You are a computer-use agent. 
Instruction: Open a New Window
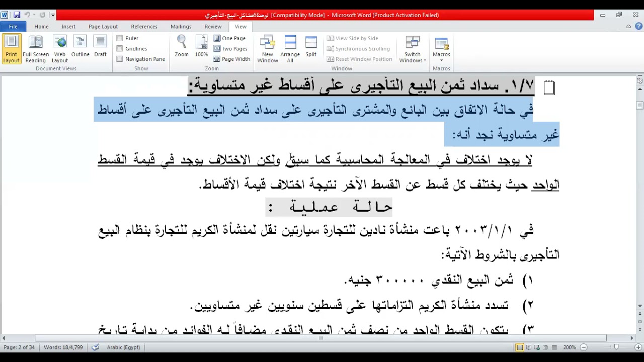(268, 49)
